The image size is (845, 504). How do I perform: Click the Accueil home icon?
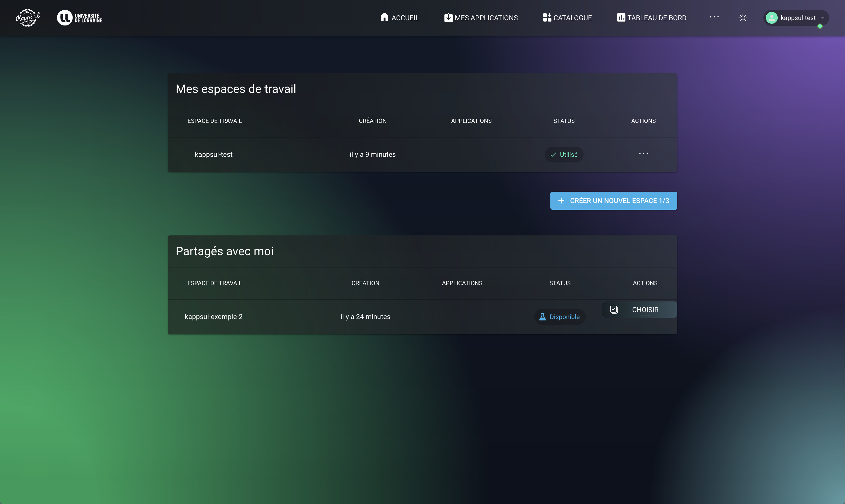tap(384, 17)
